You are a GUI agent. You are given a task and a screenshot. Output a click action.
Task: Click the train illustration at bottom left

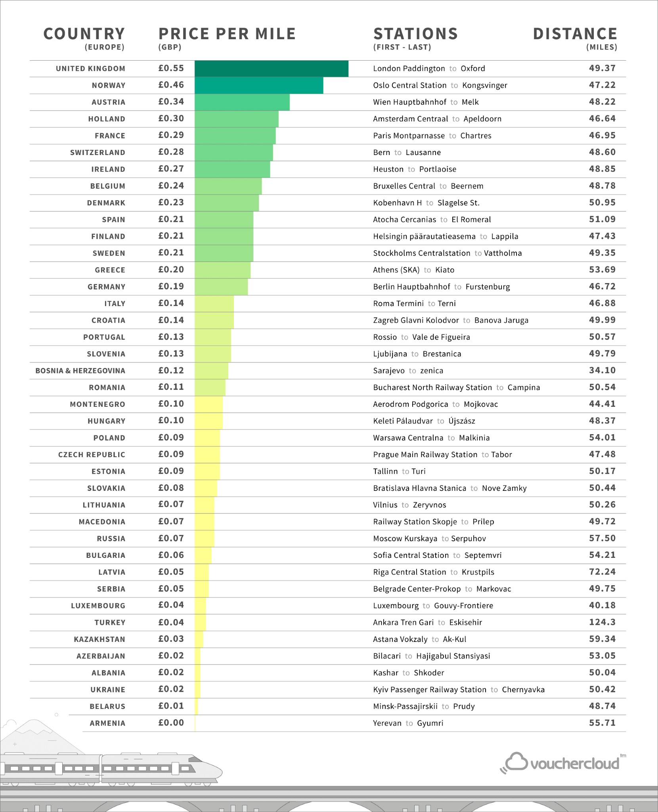pos(111,770)
